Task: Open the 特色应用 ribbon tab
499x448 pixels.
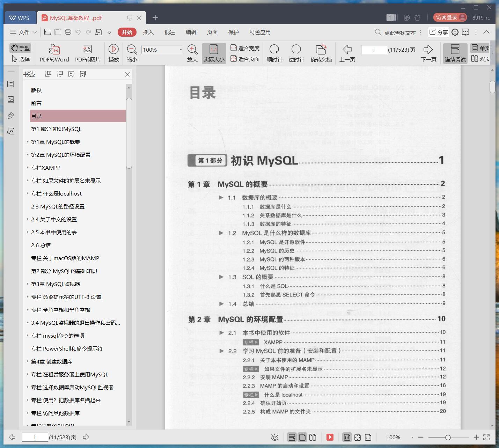Action: point(260,32)
